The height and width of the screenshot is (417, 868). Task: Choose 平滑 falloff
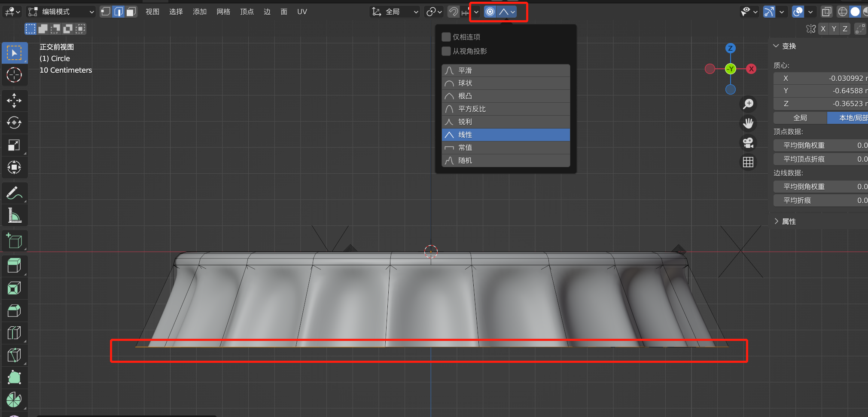point(506,71)
